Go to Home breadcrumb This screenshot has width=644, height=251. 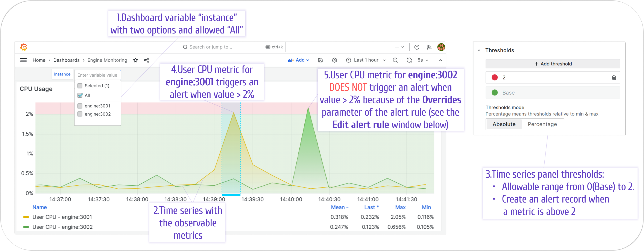tap(39, 60)
